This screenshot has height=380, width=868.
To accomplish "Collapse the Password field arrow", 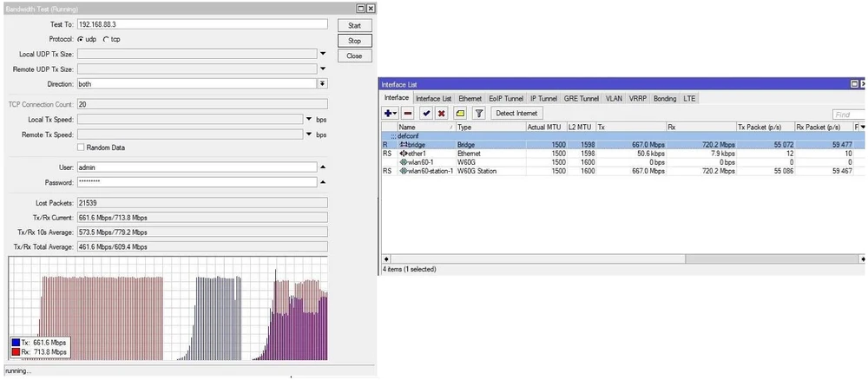I will pos(323,182).
